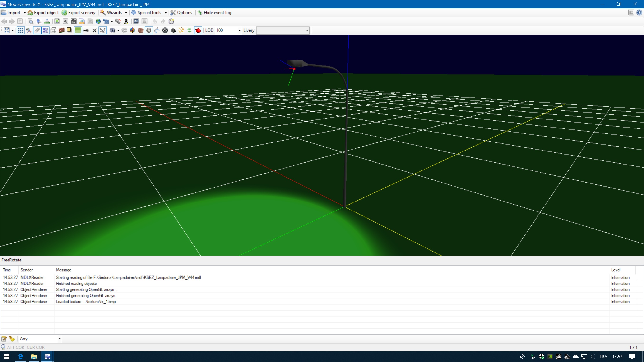Image resolution: width=644 pixels, height=362 pixels.
Task: Click the Hide event log button
Action: [214, 12]
